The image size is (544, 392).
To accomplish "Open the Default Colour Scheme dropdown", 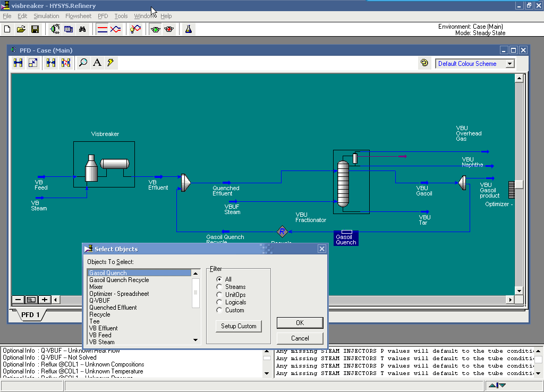I will pos(509,64).
